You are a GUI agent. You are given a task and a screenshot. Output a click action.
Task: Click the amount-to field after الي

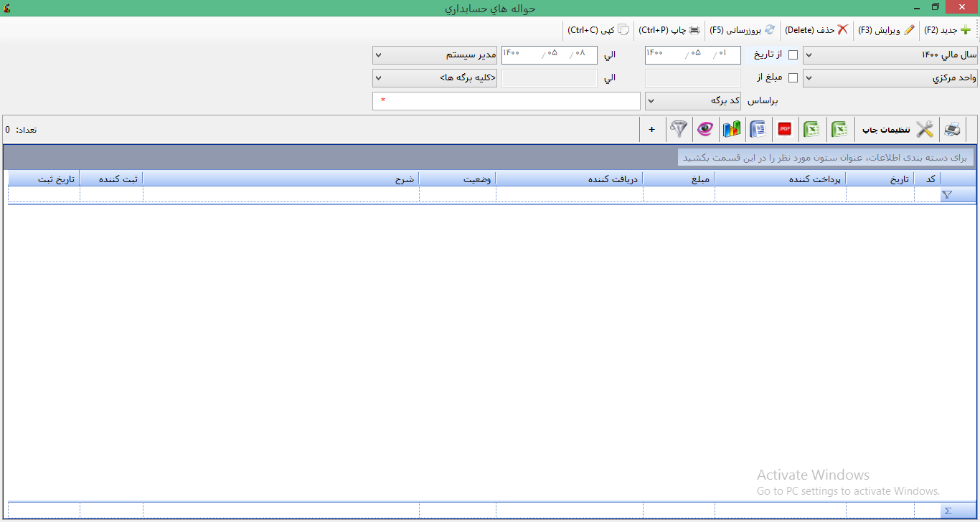(549, 78)
